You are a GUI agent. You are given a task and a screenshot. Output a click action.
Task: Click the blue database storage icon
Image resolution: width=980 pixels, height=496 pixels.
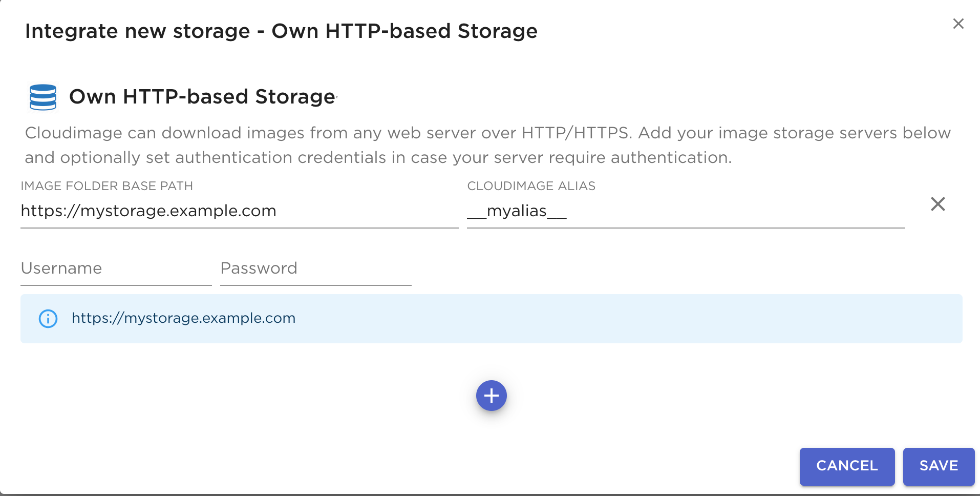click(43, 97)
